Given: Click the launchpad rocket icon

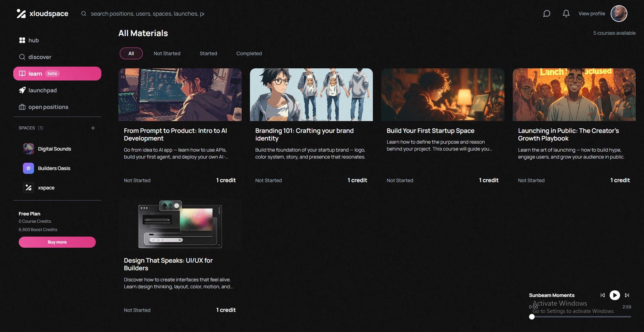Looking at the screenshot, I should [x=22, y=90].
